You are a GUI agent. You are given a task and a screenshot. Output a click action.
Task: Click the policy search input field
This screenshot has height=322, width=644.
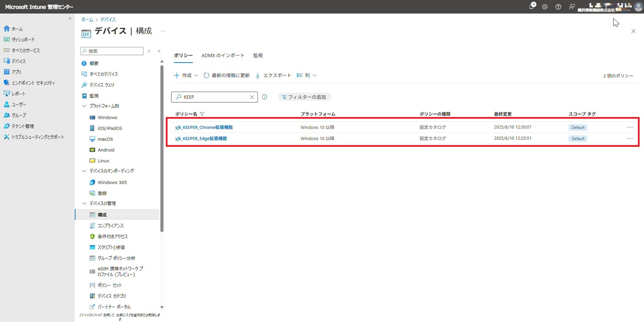click(x=215, y=97)
